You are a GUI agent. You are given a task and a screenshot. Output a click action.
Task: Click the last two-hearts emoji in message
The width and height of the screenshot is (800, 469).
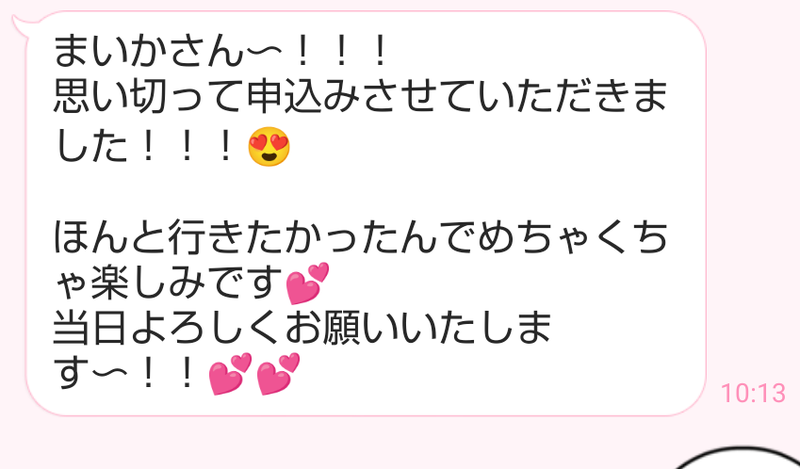click(x=278, y=374)
